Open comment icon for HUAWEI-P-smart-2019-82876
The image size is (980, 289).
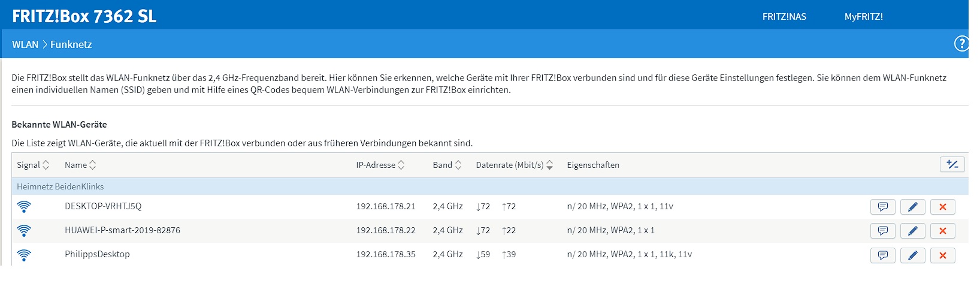[x=882, y=231]
